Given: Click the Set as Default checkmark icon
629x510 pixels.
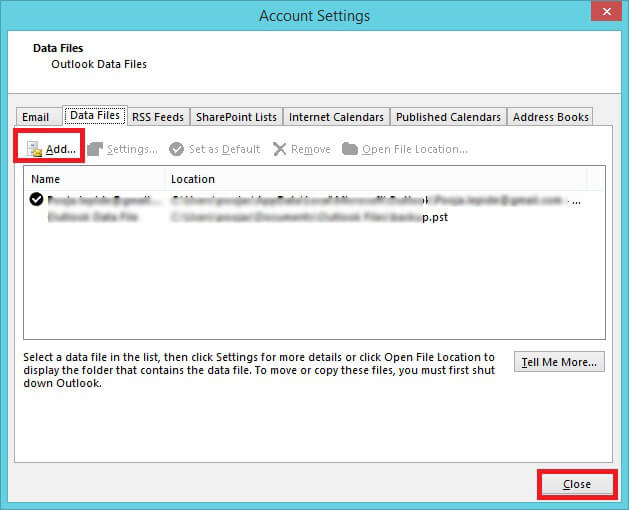Looking at the screenshot, I should [x=176, y=149].
